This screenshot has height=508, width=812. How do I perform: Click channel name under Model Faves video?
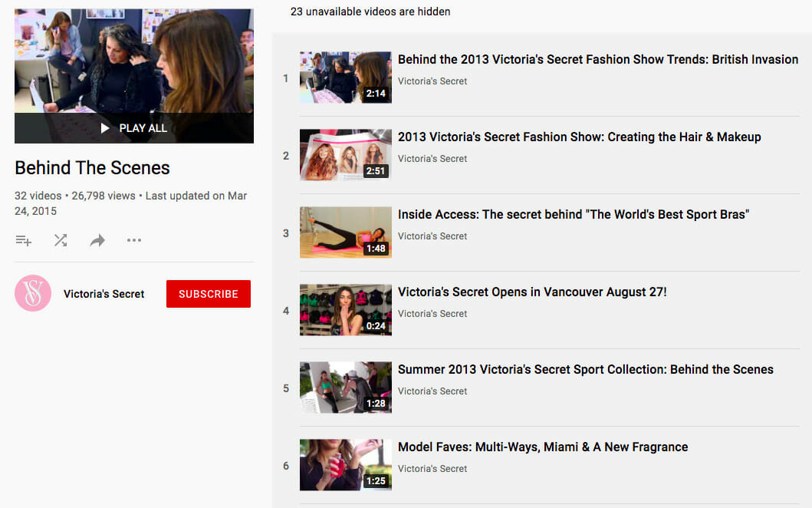click(x=432, y=469)
